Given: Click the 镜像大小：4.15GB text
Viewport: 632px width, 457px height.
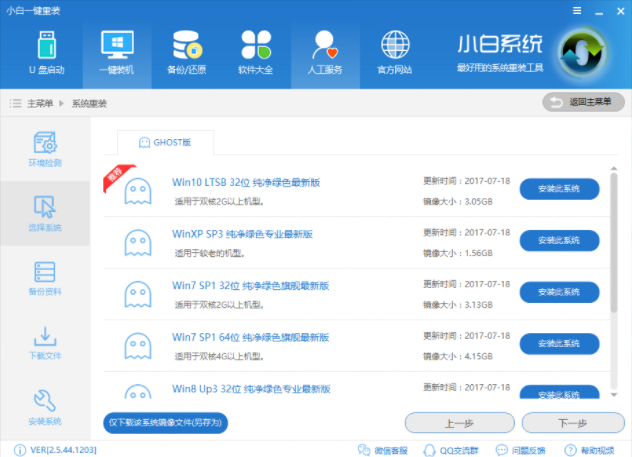Looking at the screenshot, I should pos(458,356).
